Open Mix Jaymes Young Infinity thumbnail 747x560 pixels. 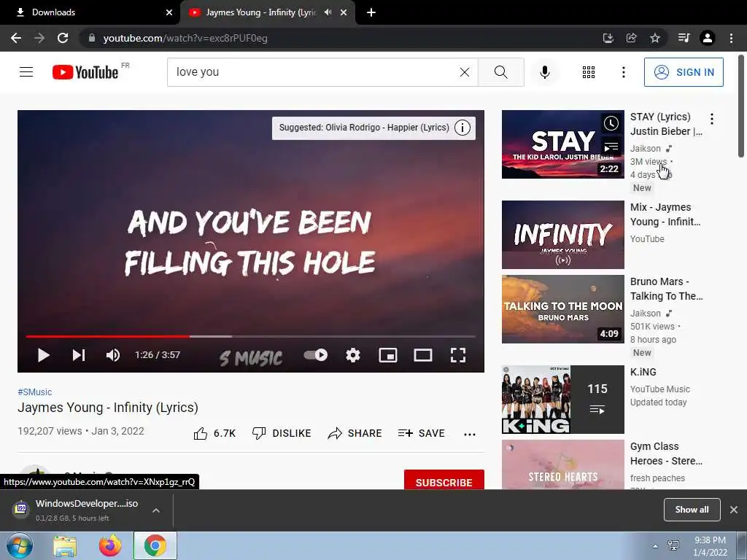562,235
